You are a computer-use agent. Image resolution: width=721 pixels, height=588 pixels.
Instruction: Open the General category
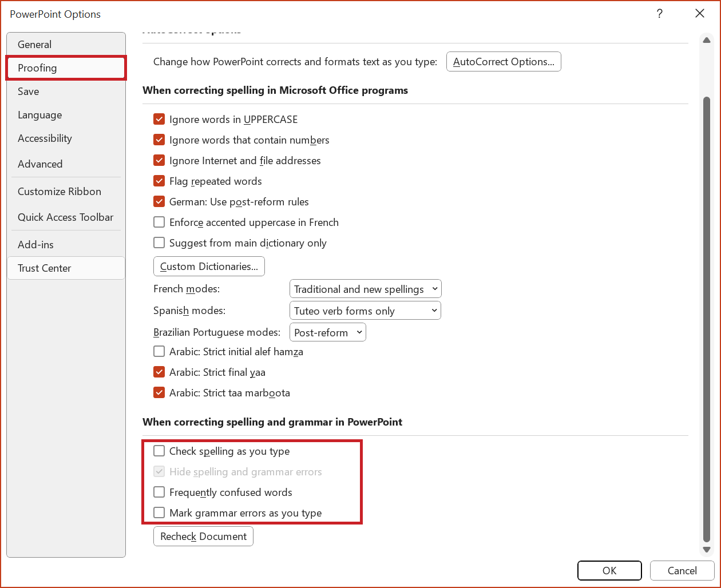point(66,45)
